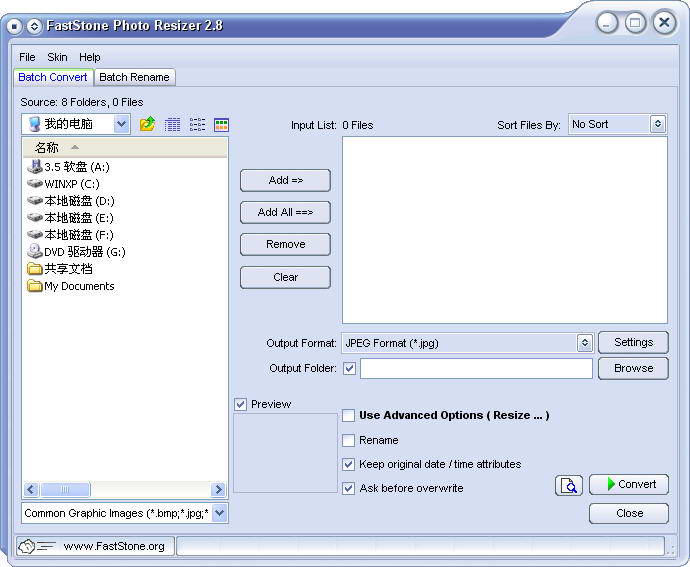Open the Help menu
The image size is (690, 567).
click(90, 57)
